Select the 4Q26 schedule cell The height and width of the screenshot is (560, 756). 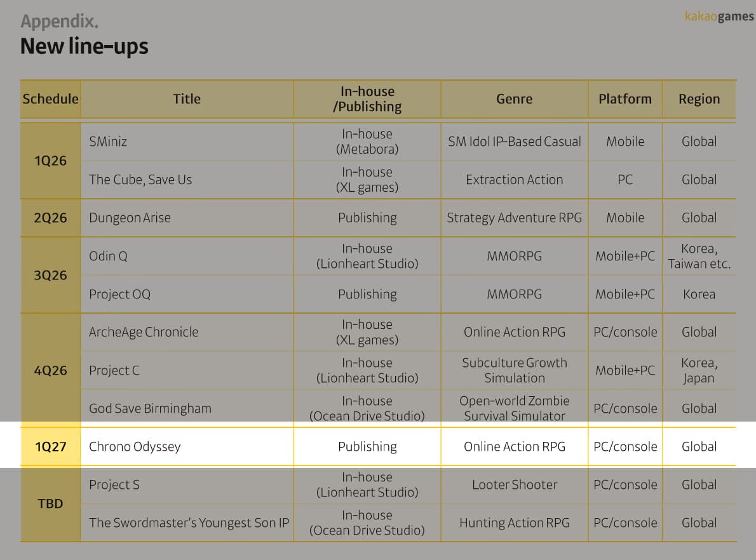50,370
